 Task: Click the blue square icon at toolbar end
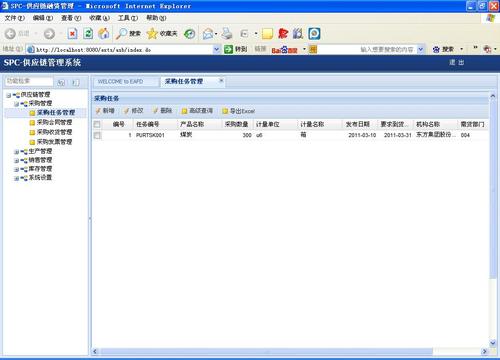(x=314, y=33)
